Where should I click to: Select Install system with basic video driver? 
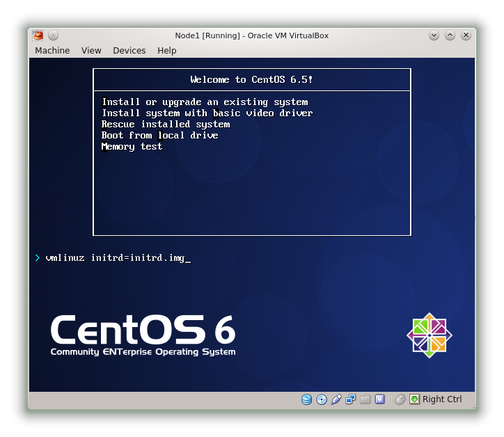pyautogui.click(x=207, y=113)
